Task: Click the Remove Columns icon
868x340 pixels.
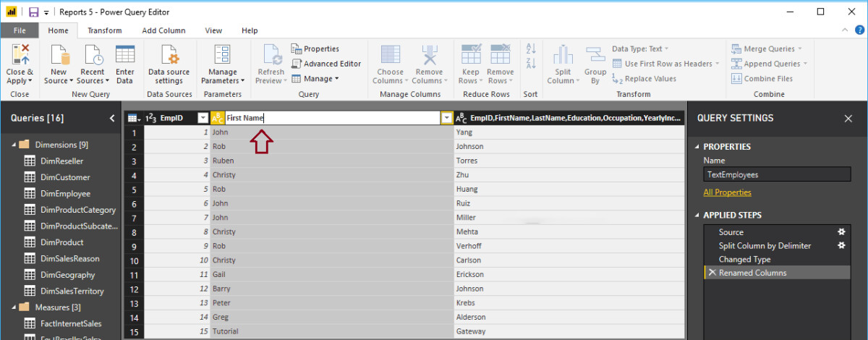Action: (x=429, y=55)
